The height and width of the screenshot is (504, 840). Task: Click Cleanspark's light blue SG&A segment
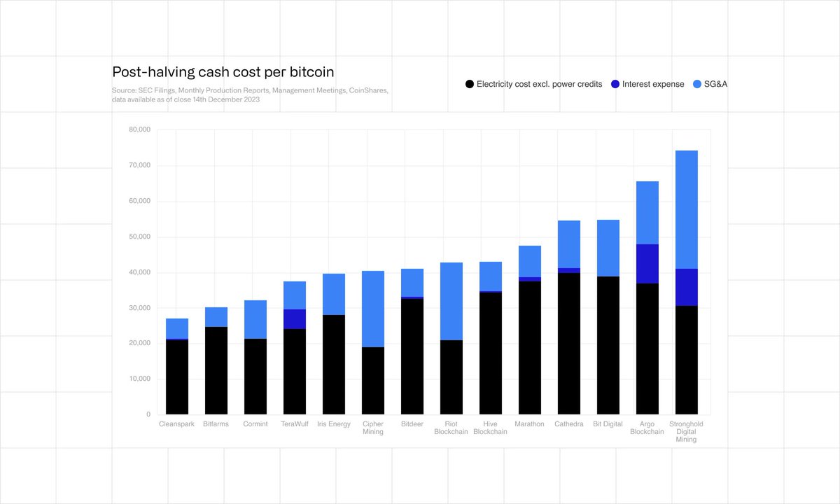click(x=177, y=328)
